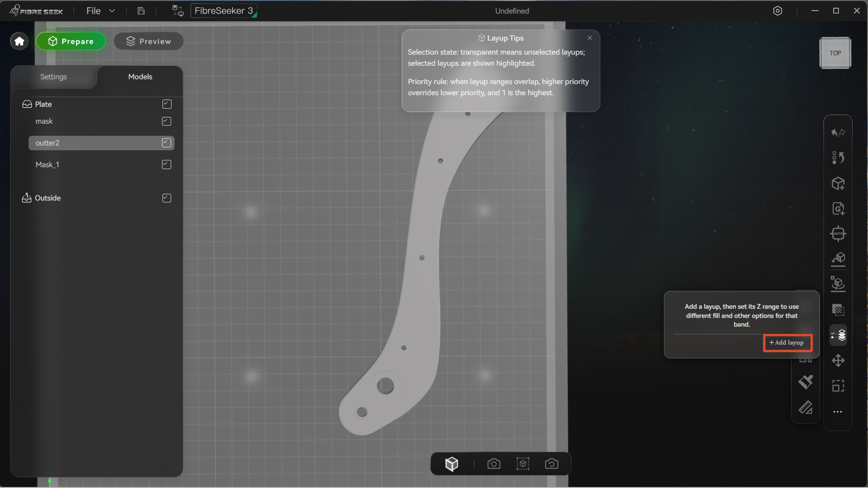868x488 pixels.
Task: Click the camera screenshot icon
Action: (494, 464)
